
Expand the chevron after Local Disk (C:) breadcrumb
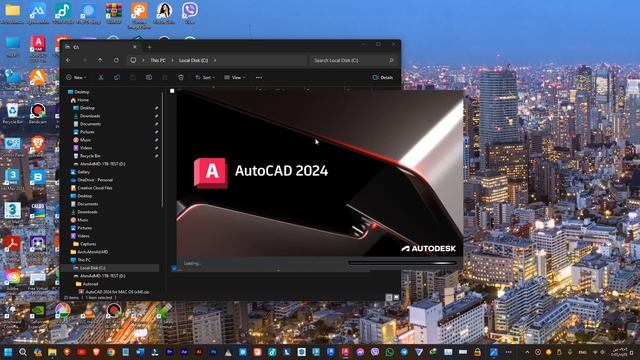215,60
